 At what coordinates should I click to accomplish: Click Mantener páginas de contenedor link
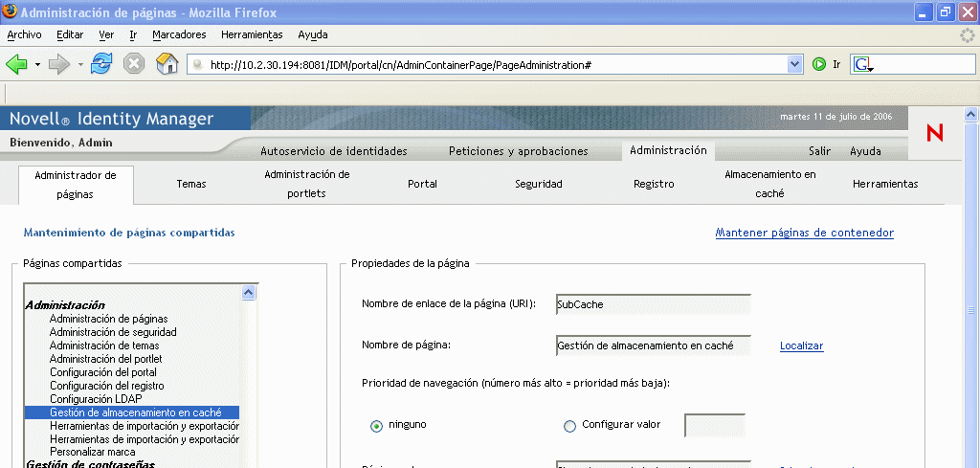click(x=804, y=234)
